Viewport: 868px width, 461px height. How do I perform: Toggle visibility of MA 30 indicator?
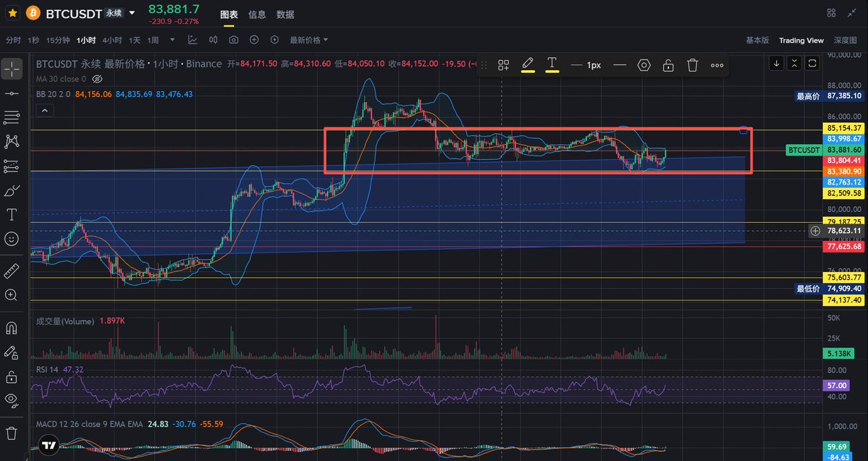[x=98, y=79]
